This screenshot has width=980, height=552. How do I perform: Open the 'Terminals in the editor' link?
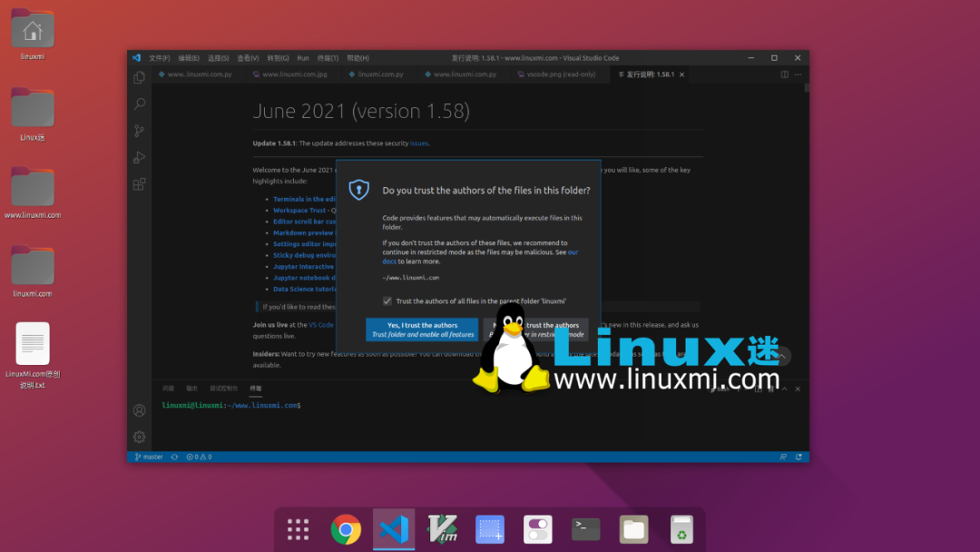click(304, 199)
